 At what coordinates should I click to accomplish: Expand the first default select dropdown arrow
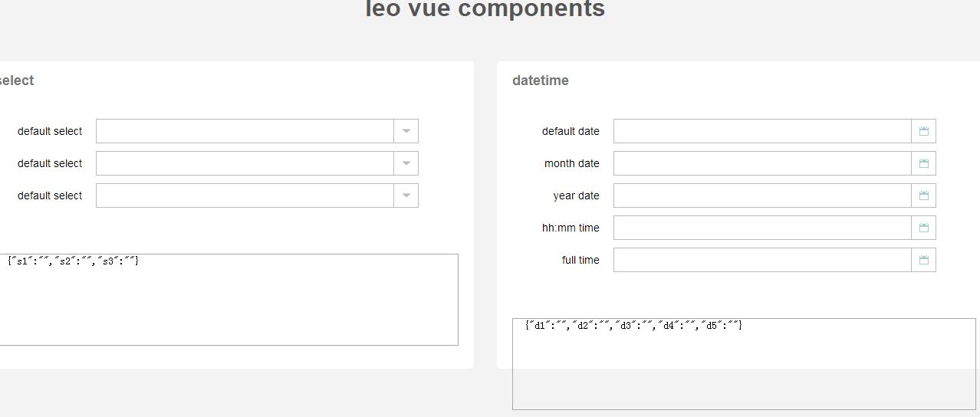click(406, 131)
